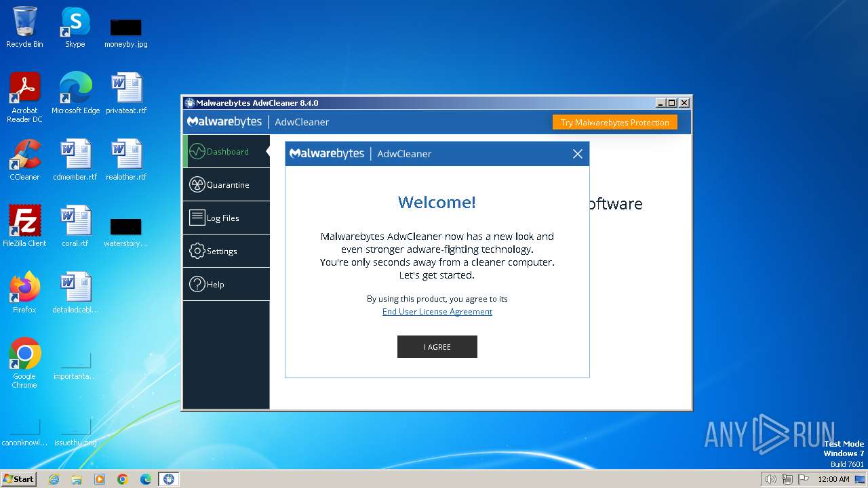
Task: Launch Internet Explorer from taskbar
Action: point(54,479)
